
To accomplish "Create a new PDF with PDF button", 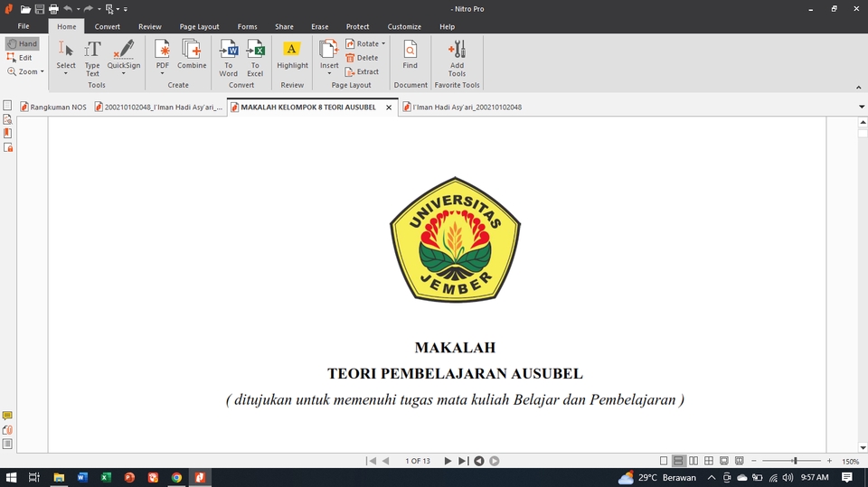I will tap(162, 58).
